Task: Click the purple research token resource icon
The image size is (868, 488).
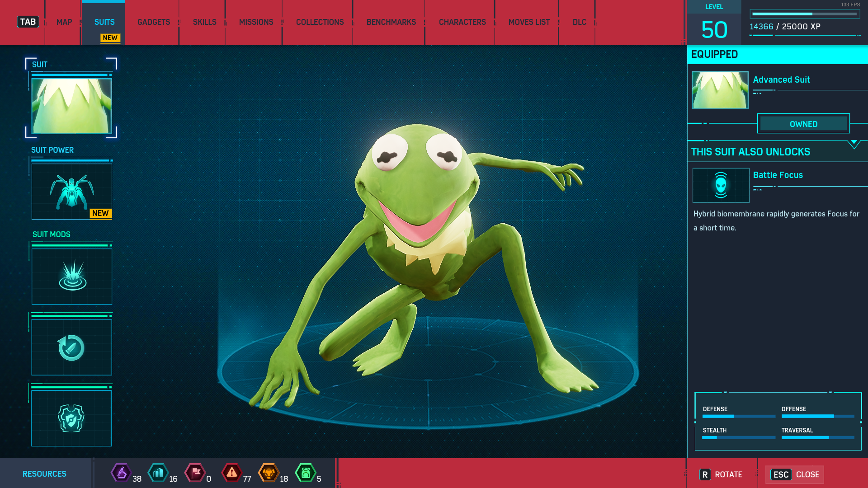Action: (121, 473)
